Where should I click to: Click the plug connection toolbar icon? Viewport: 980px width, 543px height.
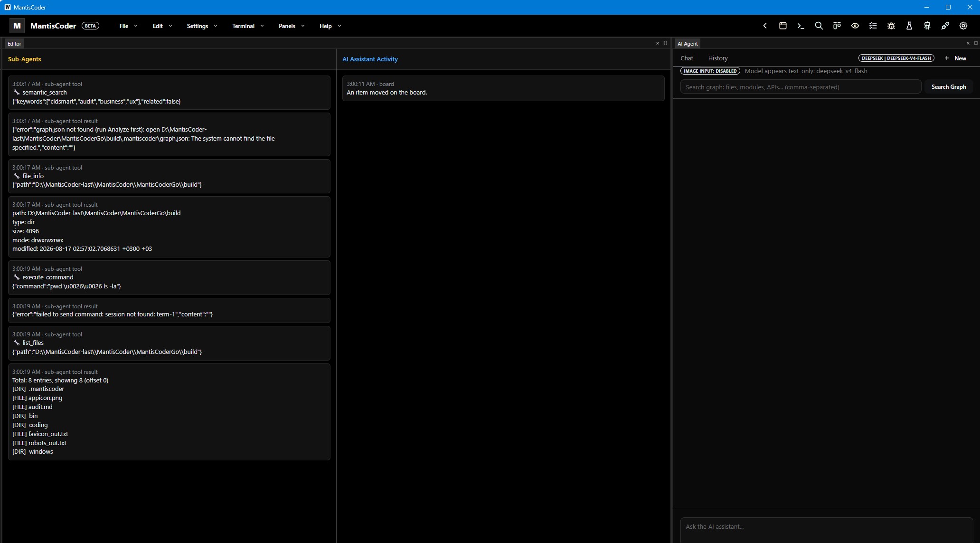[x=945, y=26]
